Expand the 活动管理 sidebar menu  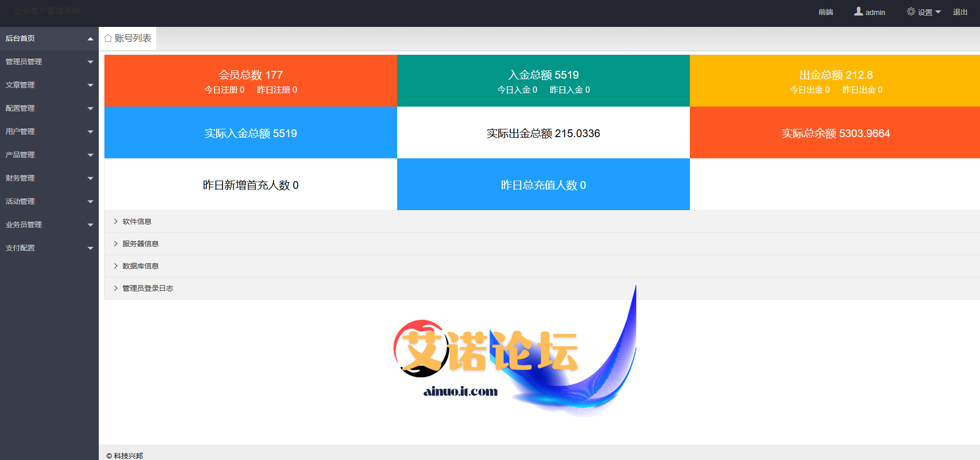pyautogui.click(x=49, y=201)
